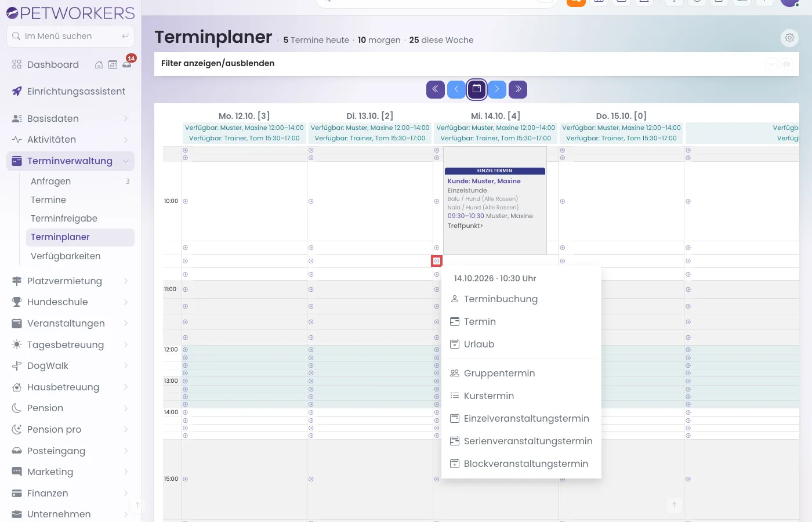The image size is (812, 522).
Task: Click plus icon at 10:00 in Monday column
Action: pos(186,201)
